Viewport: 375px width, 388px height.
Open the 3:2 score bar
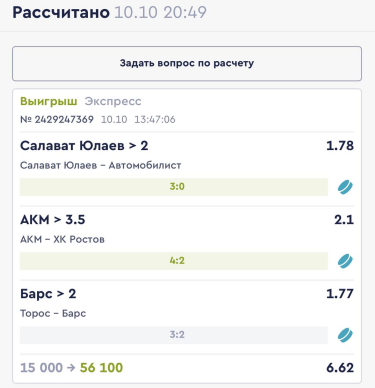(x=174, y=335)
